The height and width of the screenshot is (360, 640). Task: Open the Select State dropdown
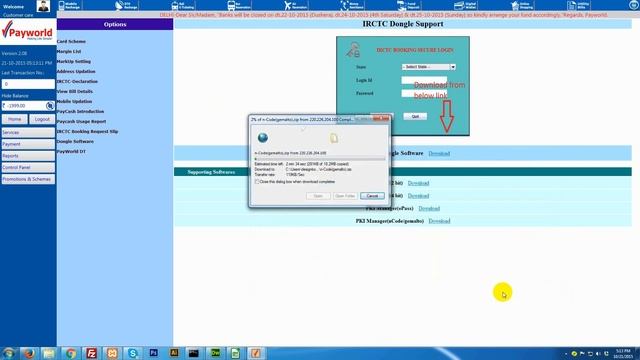click(429, 67)
